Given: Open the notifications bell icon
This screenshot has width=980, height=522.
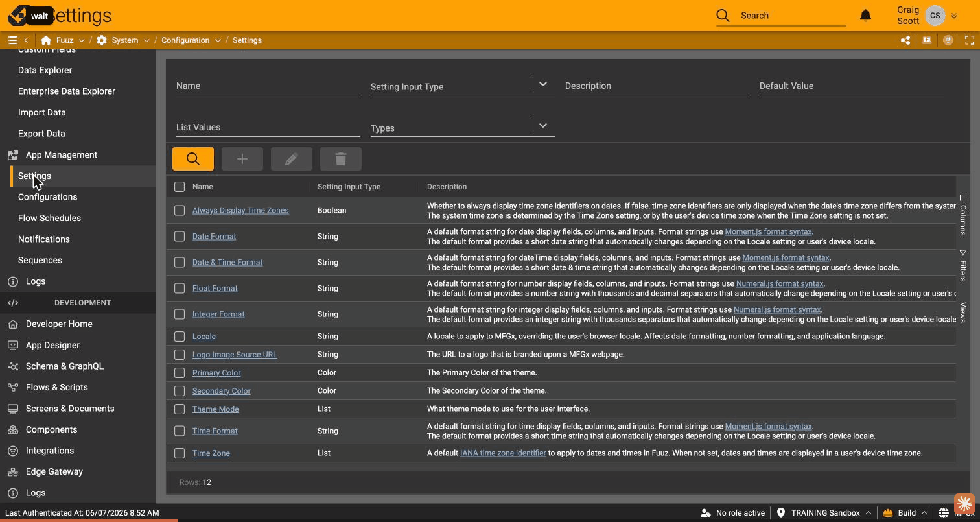Looking at the screenshot, I should (x=865, y=16).
